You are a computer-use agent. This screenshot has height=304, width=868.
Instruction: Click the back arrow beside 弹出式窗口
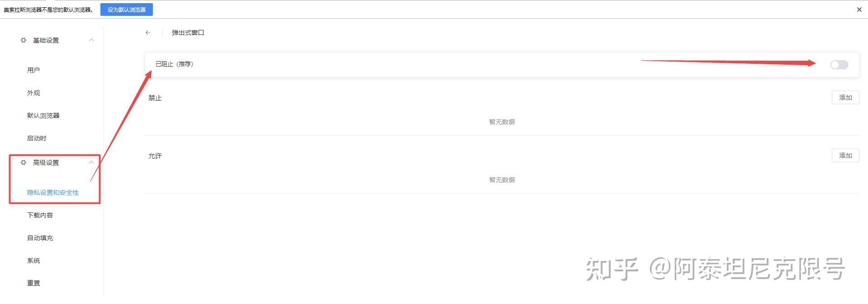148,33
